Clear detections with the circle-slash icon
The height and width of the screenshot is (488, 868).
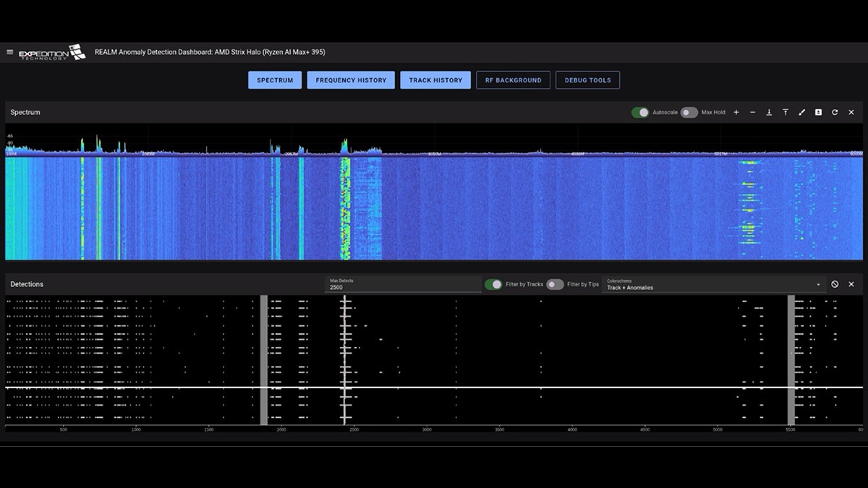pyautogui.click(x=835, y=284)
